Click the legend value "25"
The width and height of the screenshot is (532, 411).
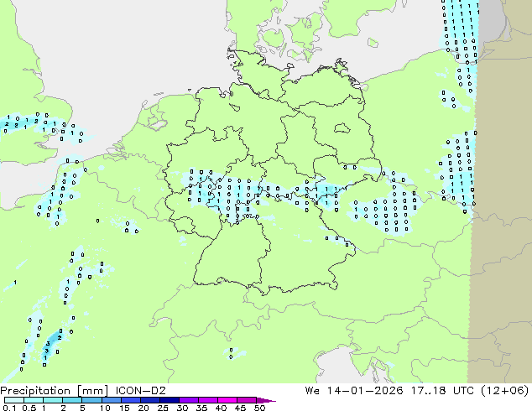[x=163, y=408]
